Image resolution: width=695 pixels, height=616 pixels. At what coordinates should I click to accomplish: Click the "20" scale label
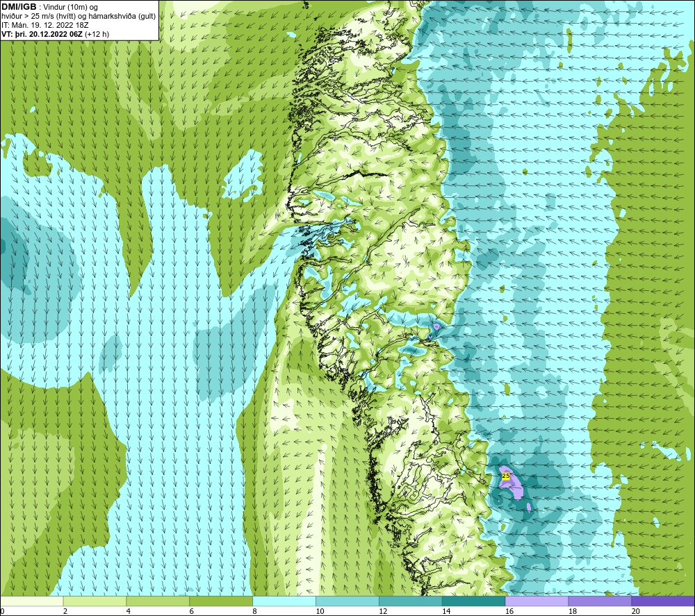[636, 611]
